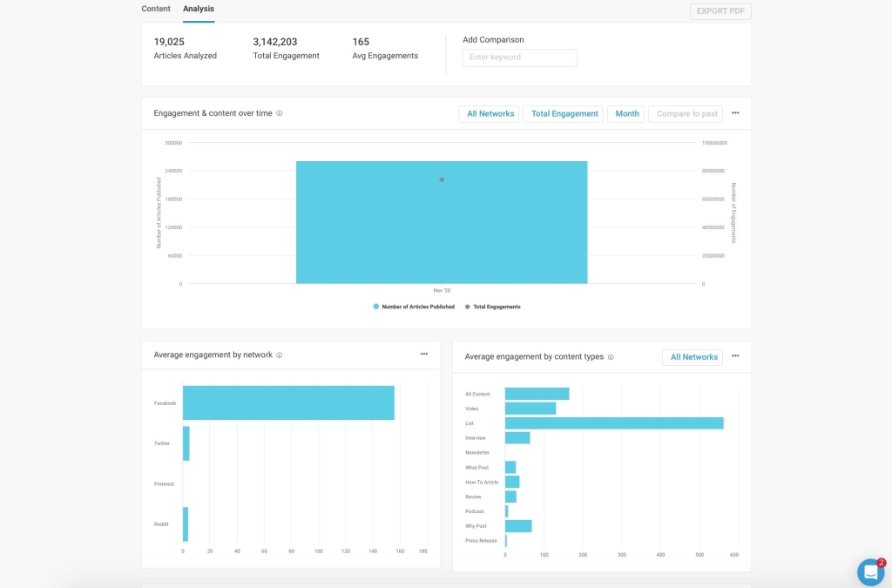The width and height of the screenshot is (892, 588).
Task: Click the Export PDF button
Action: 720,10
